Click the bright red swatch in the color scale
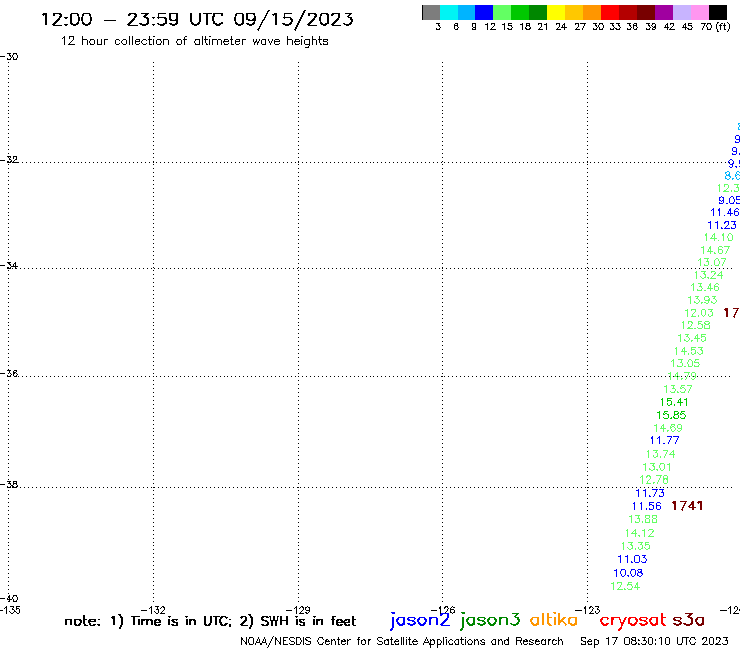 (x=610, y=12)
